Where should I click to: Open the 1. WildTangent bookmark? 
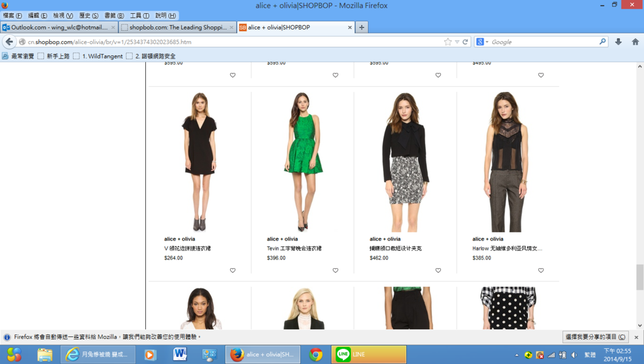tap(97, 56)
